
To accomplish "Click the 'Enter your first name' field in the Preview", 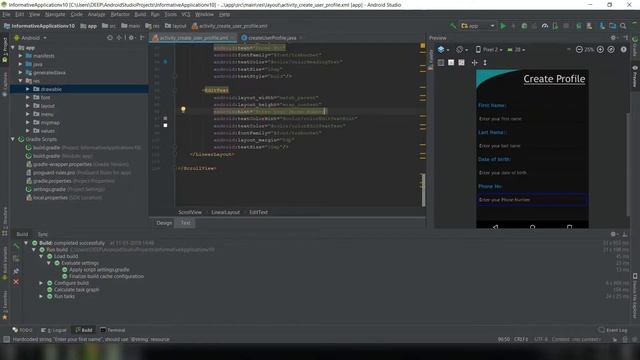I will coord(532,119).
